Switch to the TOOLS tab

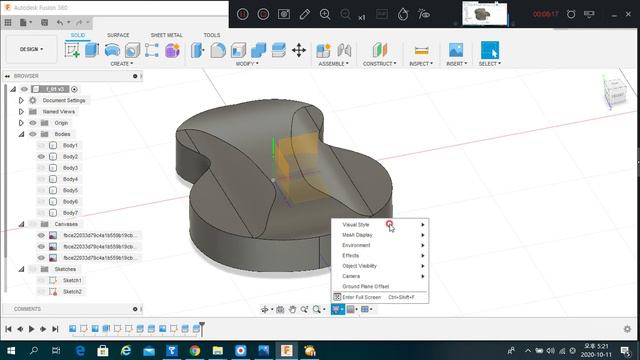(x=212, y=35)
